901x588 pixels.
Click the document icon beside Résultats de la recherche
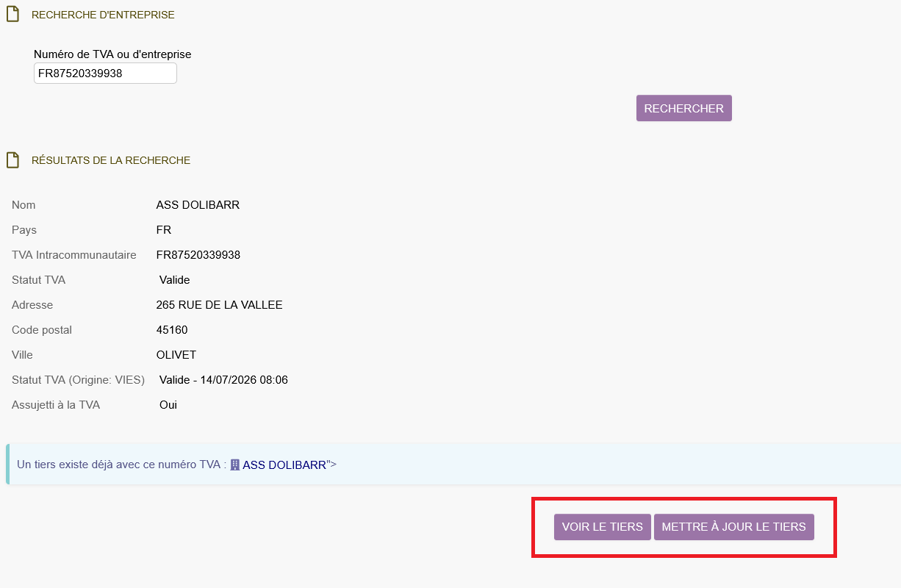[12, 160]
